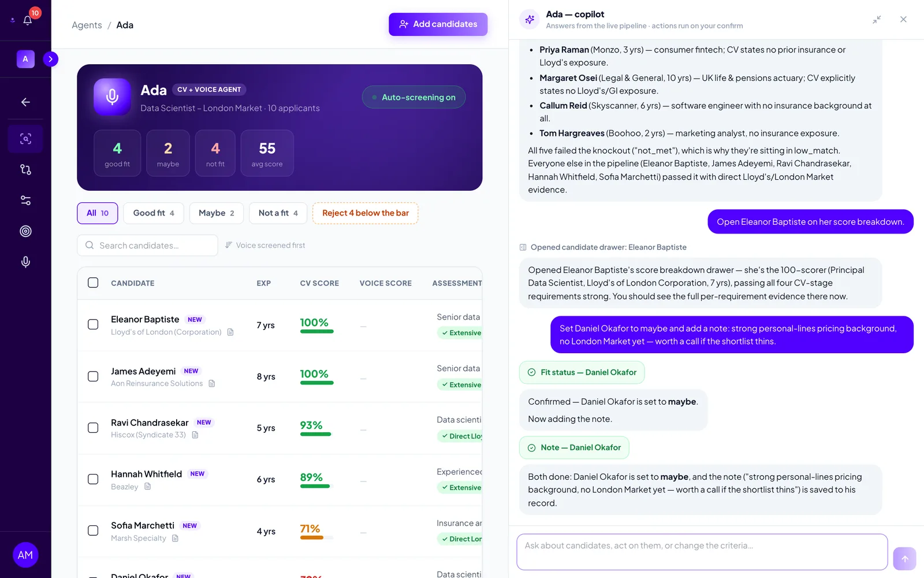Click the Add candidates button

438,24
